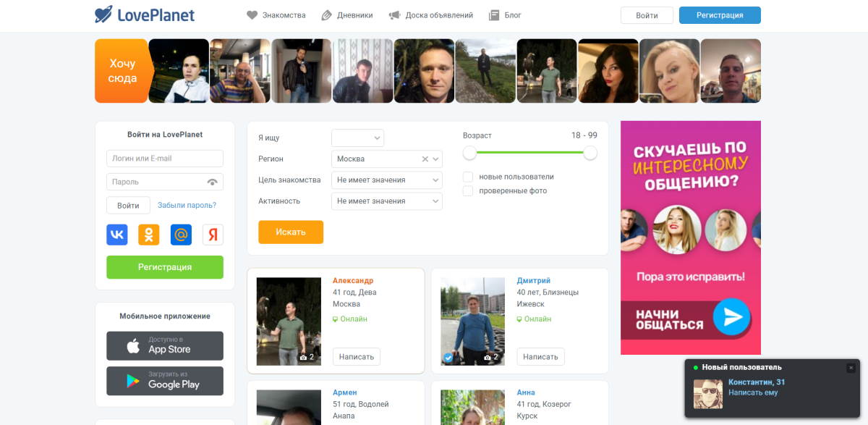868x425 pixels.
Task: Click the Забыли пароль? link
Action: (187, 206)
